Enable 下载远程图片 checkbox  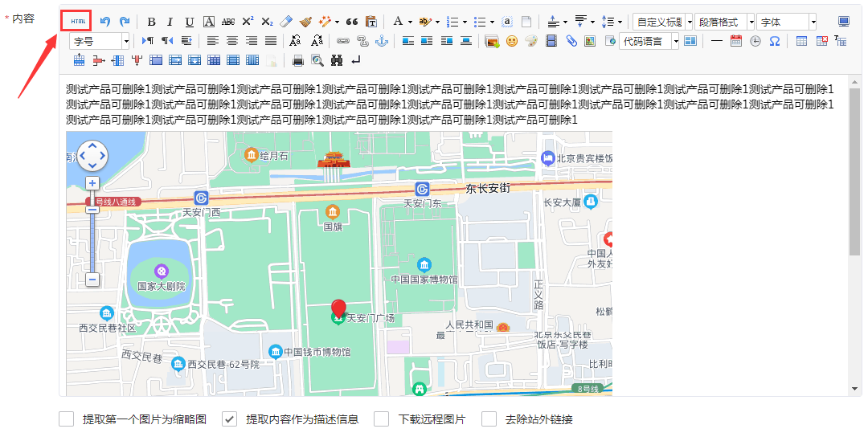tap(381, 419)
